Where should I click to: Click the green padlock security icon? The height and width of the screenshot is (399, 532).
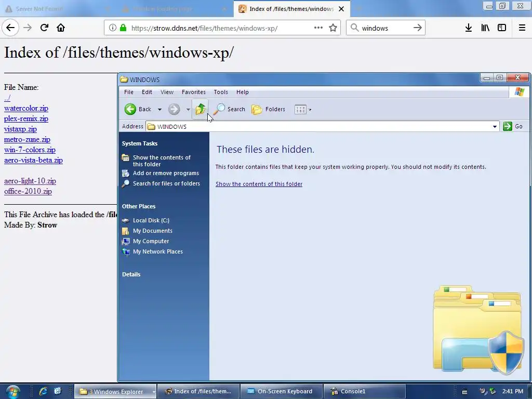[x=123, y=28]
